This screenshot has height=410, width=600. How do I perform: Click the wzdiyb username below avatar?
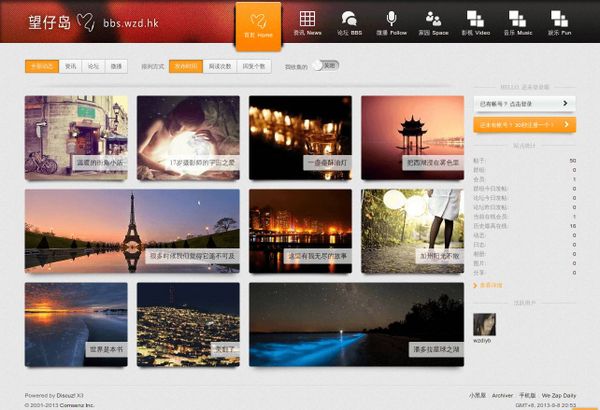[x=482, y=340]
